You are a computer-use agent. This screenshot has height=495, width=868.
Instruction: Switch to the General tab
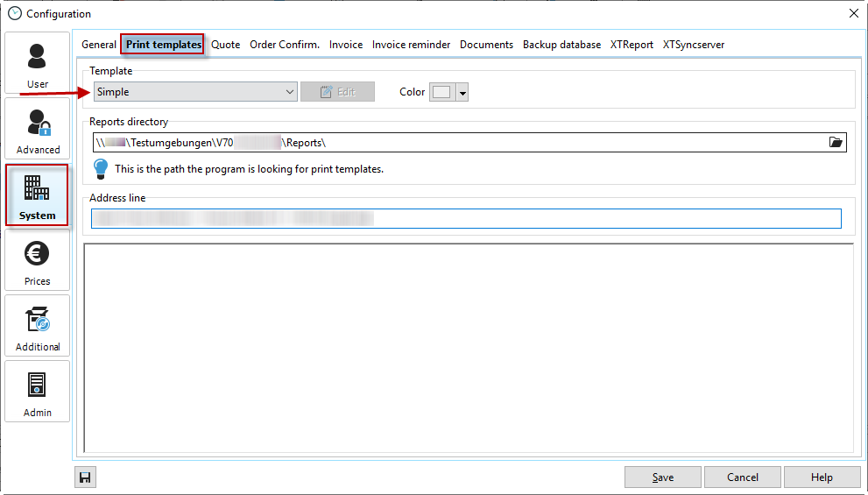click(x=99, y=45)
